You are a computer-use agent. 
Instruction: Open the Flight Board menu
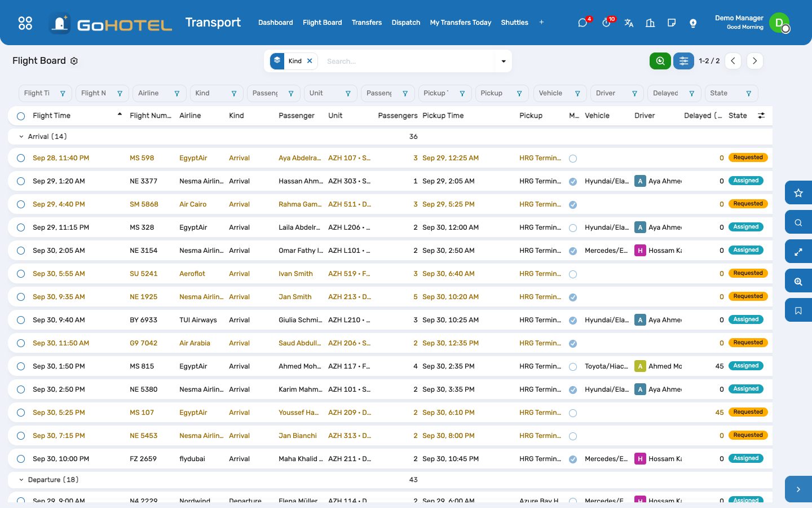(x=323, y=23)
